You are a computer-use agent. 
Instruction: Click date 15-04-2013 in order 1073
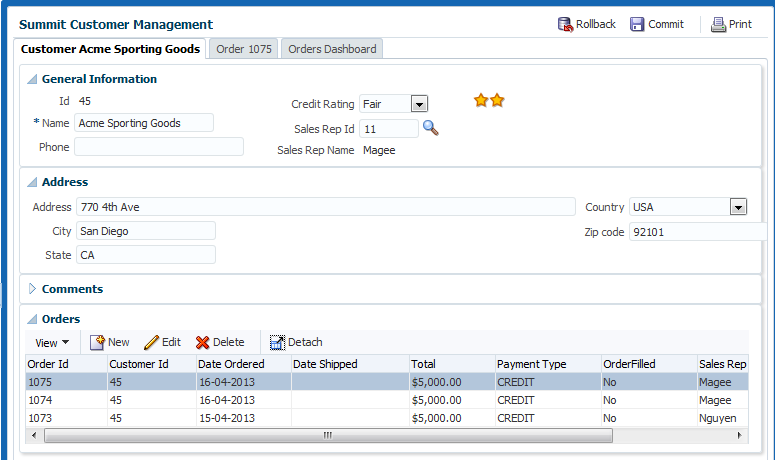pos(227,418)
